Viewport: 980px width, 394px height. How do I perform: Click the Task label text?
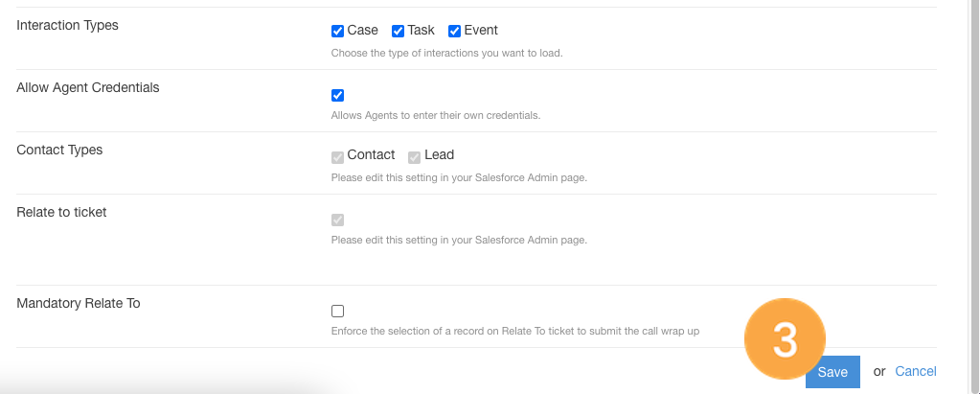pos(422,30)
